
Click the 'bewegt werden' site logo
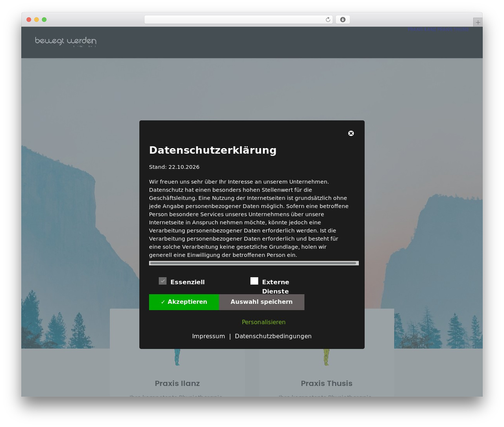pos(66,42)
